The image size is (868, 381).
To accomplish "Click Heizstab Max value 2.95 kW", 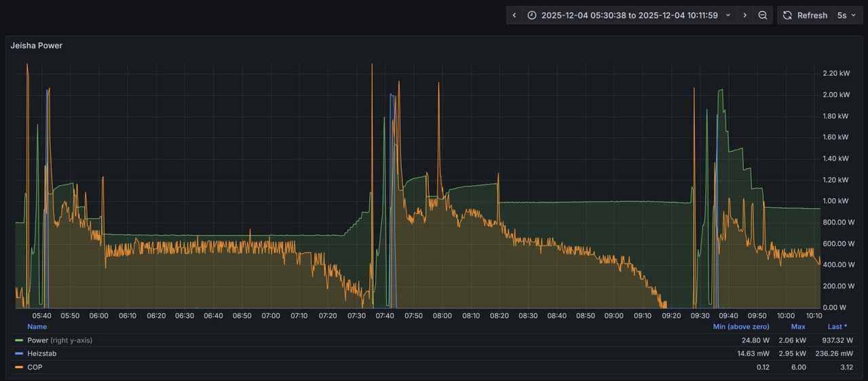I will 792,354.
